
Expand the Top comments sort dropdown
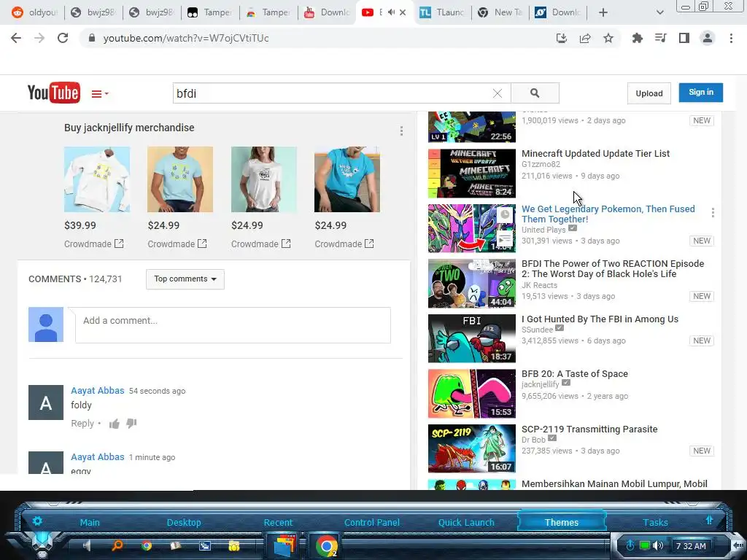[x=185, y=279]
